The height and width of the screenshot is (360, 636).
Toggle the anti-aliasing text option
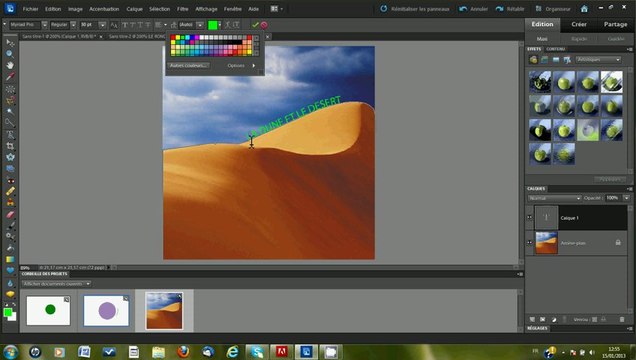pos(114,25)
